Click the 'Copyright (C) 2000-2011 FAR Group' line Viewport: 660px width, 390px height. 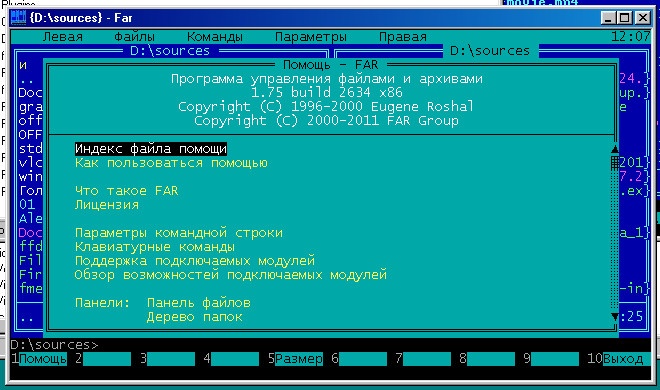point(326,121)
